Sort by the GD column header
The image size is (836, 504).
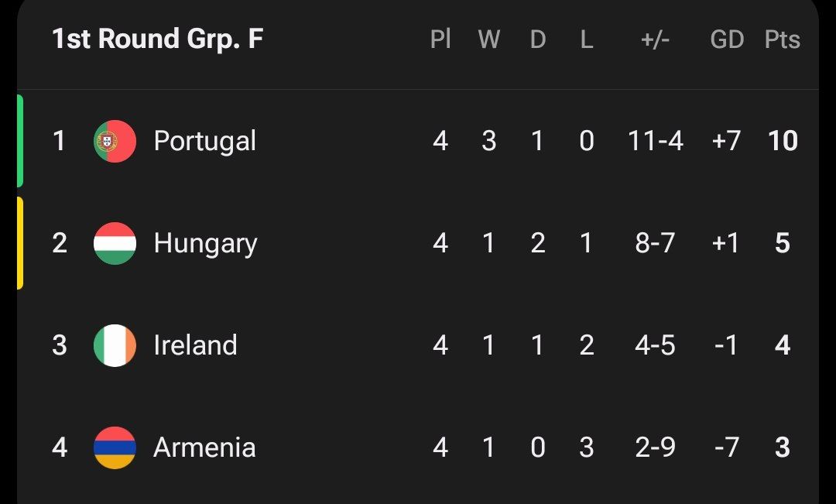click(x=727, y=39)
